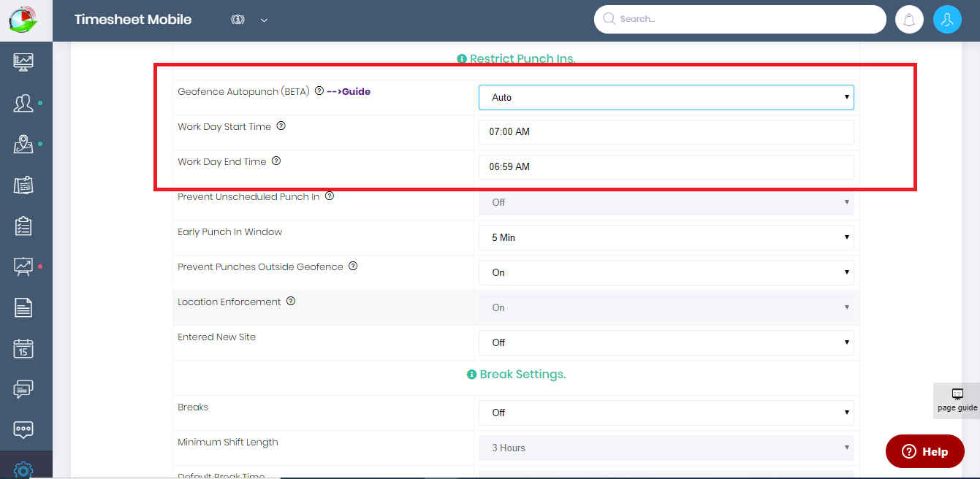Click help icon next to Geofence Autopunch

(x=319, y=91)
